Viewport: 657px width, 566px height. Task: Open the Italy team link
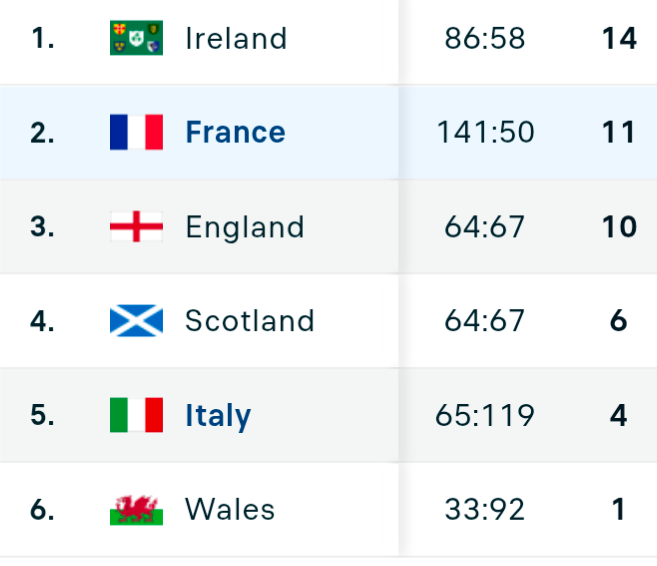(x=218, y=416)
